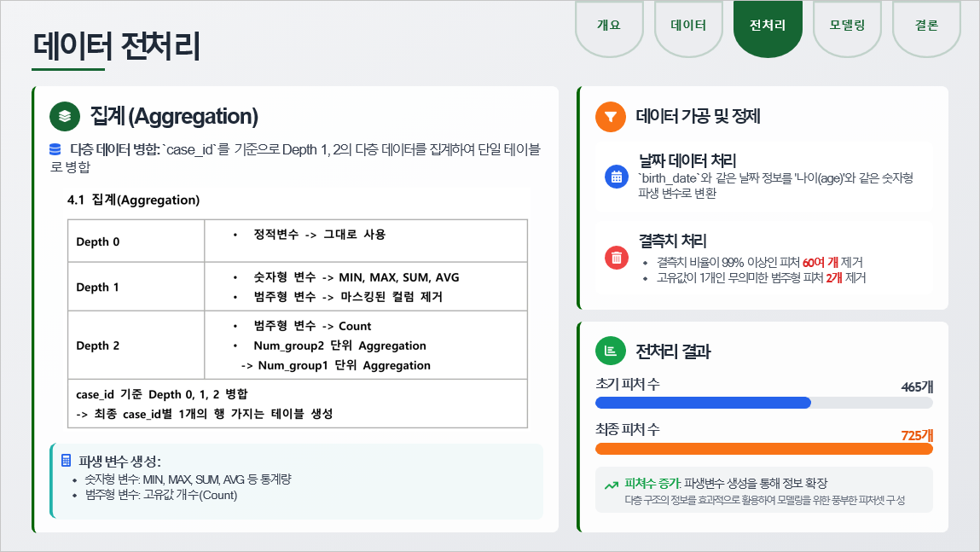This screenshot has width=980, height=552.
Task: Click the green trending-up arrow icon
Action: pos(611,484)
